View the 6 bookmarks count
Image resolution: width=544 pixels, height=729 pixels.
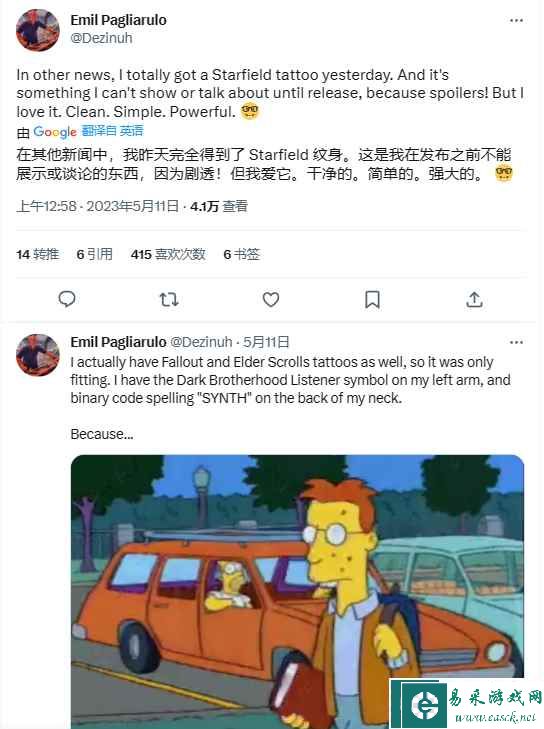click(x=241, y=254)
